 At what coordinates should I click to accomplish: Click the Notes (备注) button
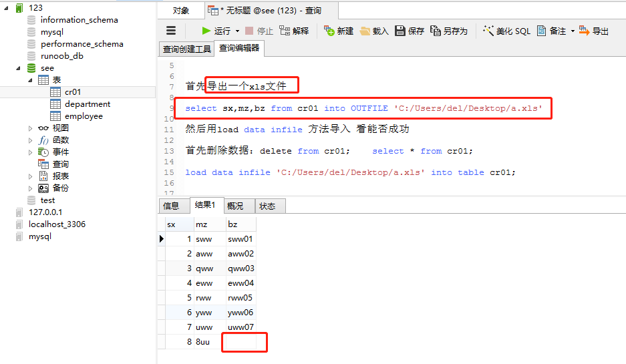coord(551,31)
